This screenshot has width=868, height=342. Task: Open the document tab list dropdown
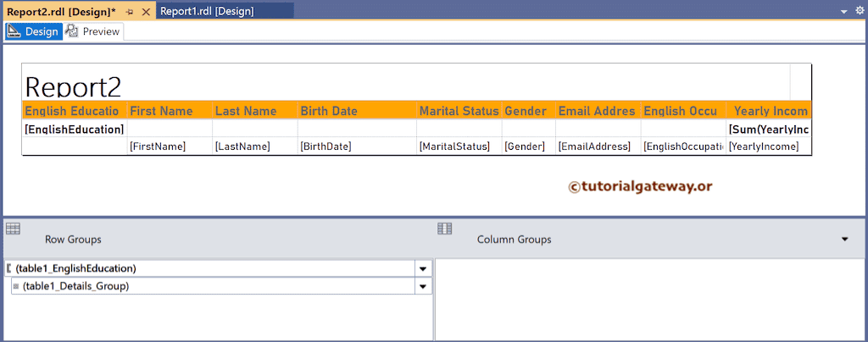843,12
